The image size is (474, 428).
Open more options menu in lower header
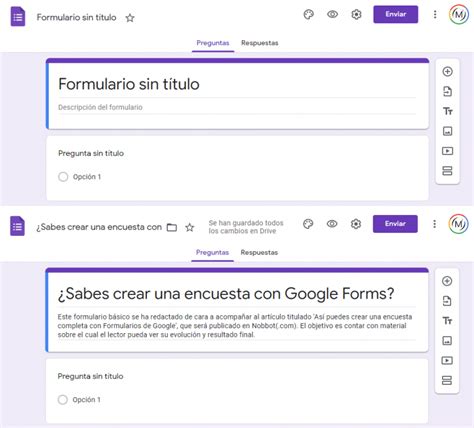[435, 224]
